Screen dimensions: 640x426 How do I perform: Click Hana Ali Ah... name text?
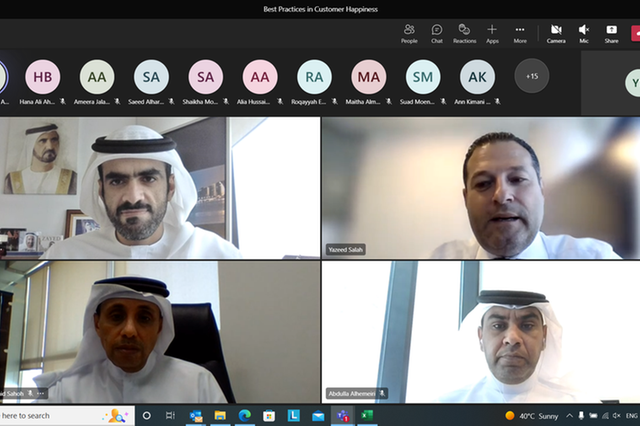[x=37, y=102]
